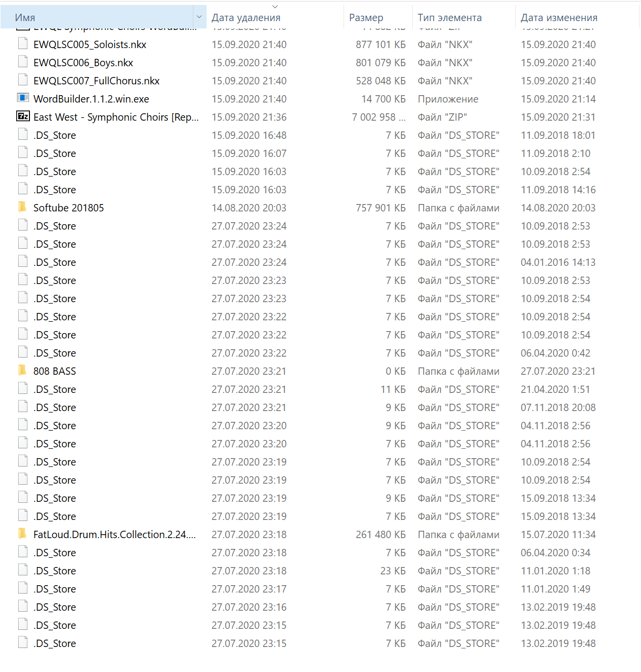
Task: Click the modified date 15.09.2020 21:14
Action: click(x=559, y=99)
